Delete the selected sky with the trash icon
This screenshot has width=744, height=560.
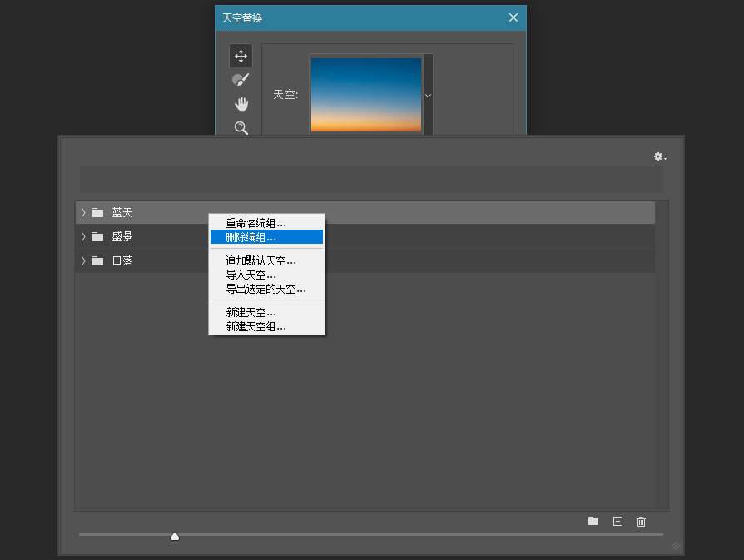click(x=641, y=522)
